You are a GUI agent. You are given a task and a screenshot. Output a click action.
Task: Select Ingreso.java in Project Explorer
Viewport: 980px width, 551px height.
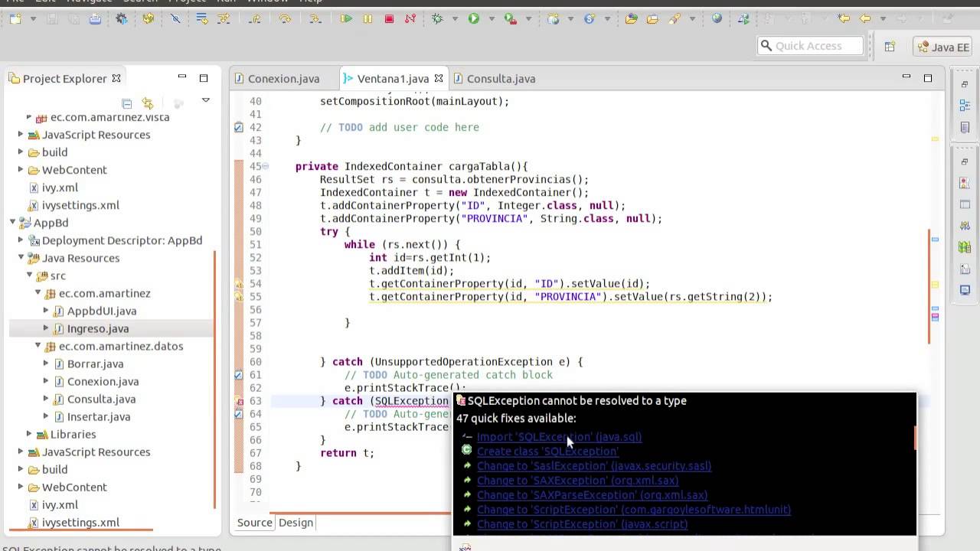(97, 328)
